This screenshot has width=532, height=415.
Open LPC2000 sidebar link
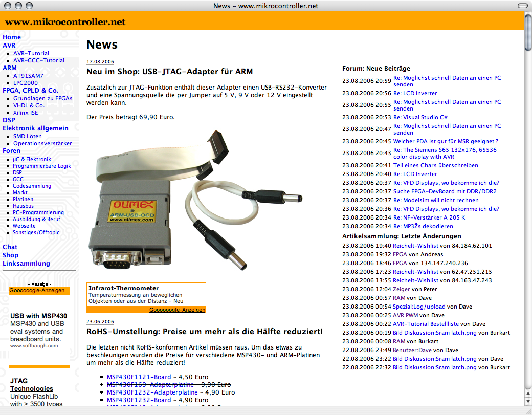(26, 83)
